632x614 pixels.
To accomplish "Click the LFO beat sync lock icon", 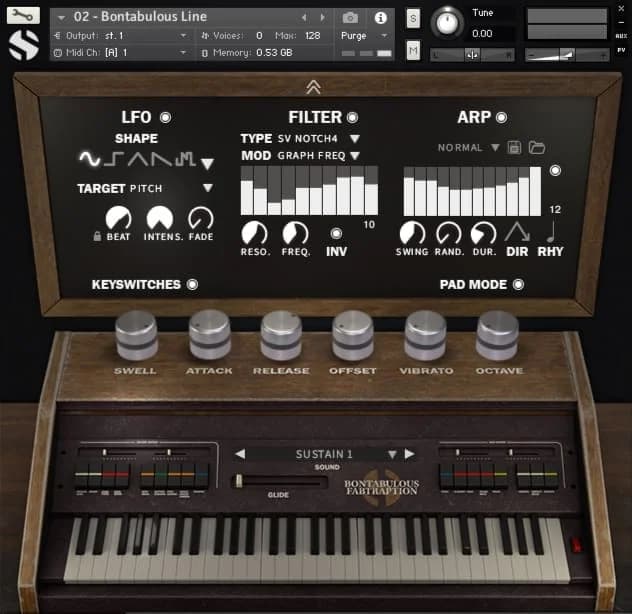I will click(96, 236).
